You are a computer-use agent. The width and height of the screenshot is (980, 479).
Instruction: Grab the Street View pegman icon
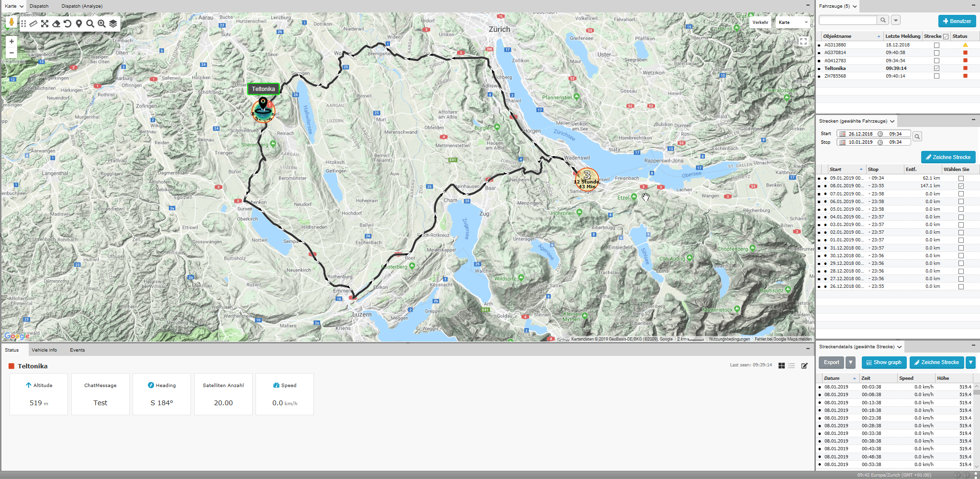11,23
